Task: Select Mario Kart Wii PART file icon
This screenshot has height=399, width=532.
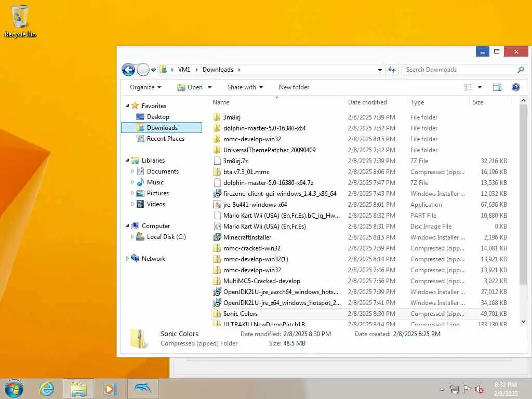Action: [217, 216]
